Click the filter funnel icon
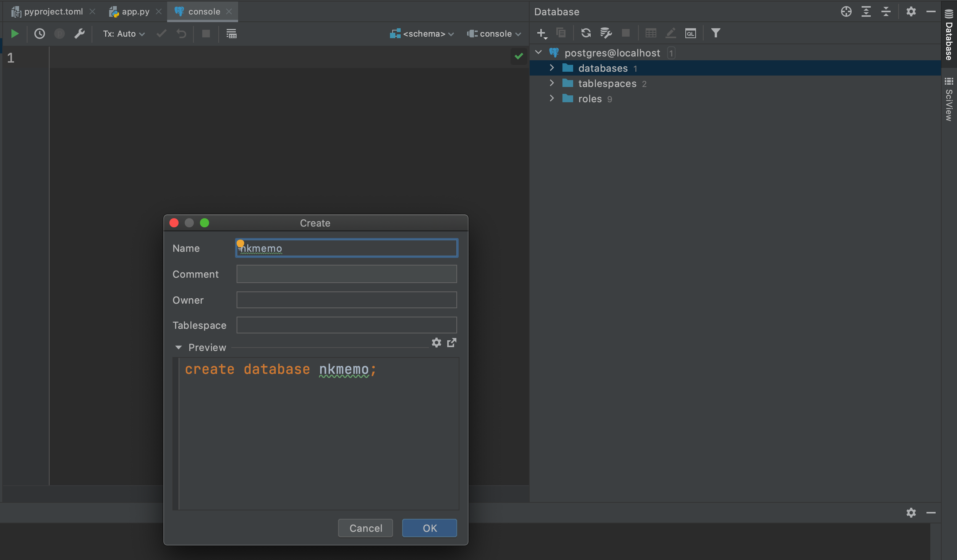Viewport: 957px width, 560px height. point(715,33)
